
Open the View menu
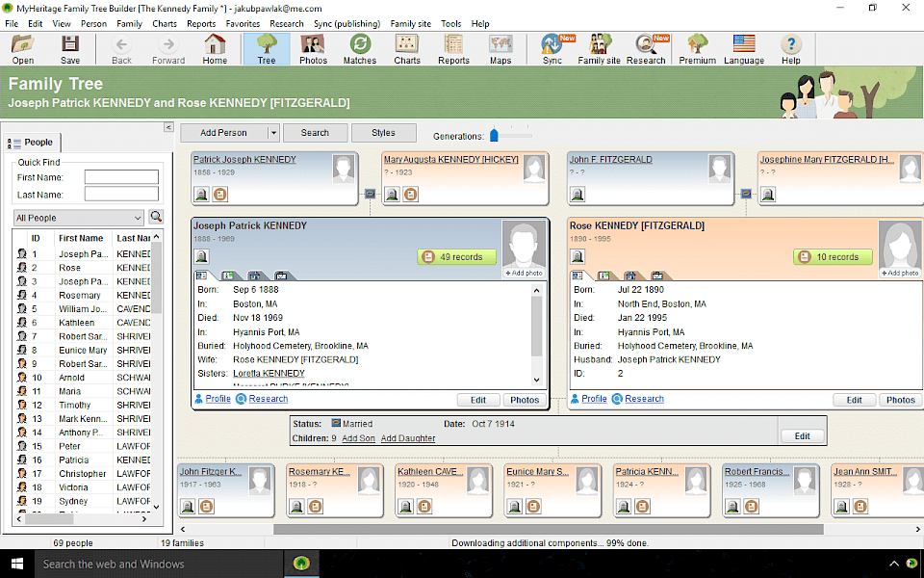click(x=62, y=23)
